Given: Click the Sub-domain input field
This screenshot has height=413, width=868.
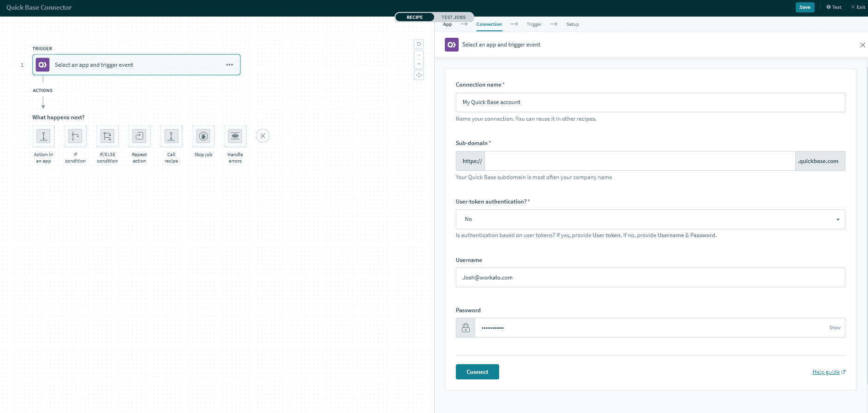Looking at the screenshot, I should 639,161.
